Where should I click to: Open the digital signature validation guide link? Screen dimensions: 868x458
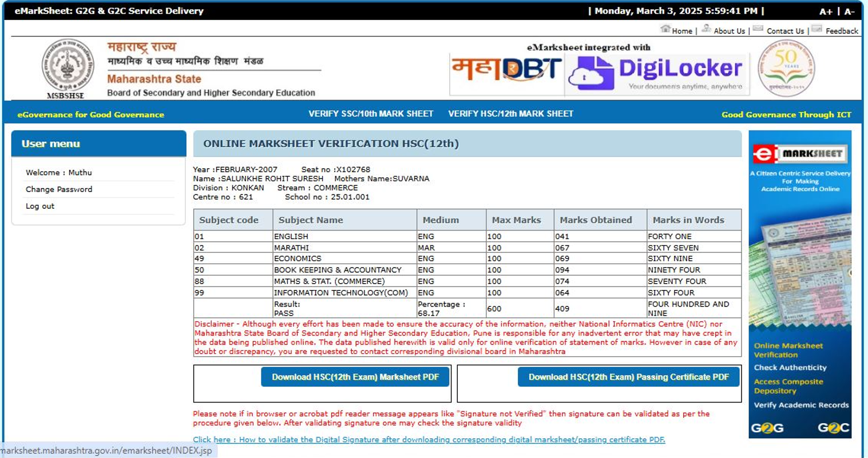coord(429,440)
